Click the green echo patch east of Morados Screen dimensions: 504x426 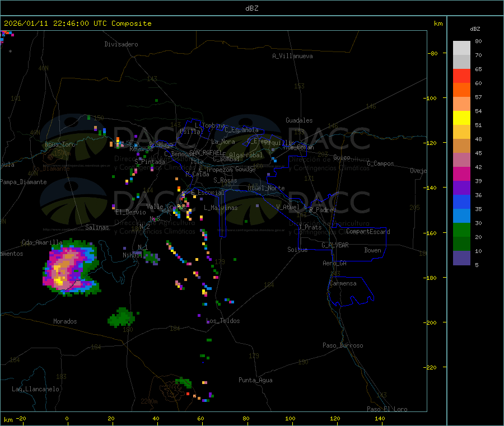point(122,317)
